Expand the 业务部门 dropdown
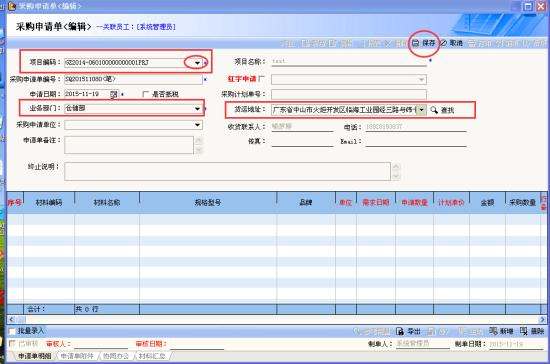Screen dimensions: 550x364 [x=197, y=109]
